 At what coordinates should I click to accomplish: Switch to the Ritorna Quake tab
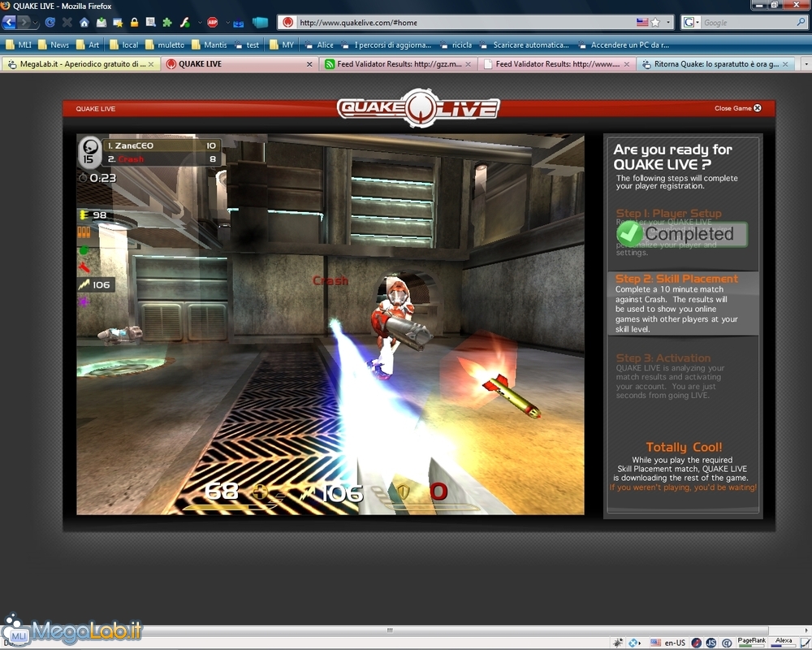click(715, 64)
